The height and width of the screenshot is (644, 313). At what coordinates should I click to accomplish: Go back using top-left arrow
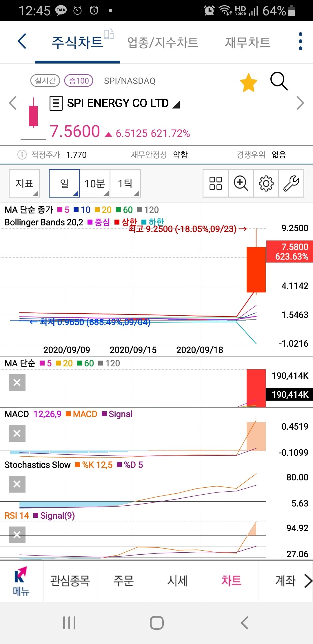[22, 41]
